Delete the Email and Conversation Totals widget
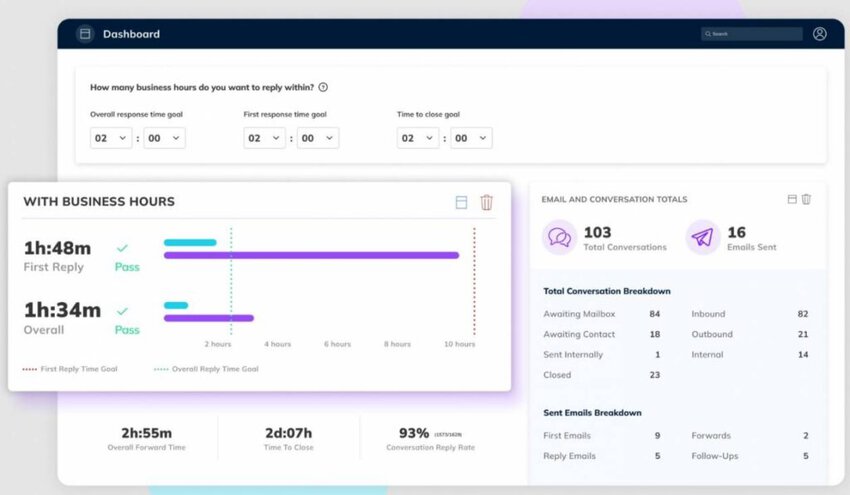Viewport: 850px width, 495px height. click(x=806, y=199)
